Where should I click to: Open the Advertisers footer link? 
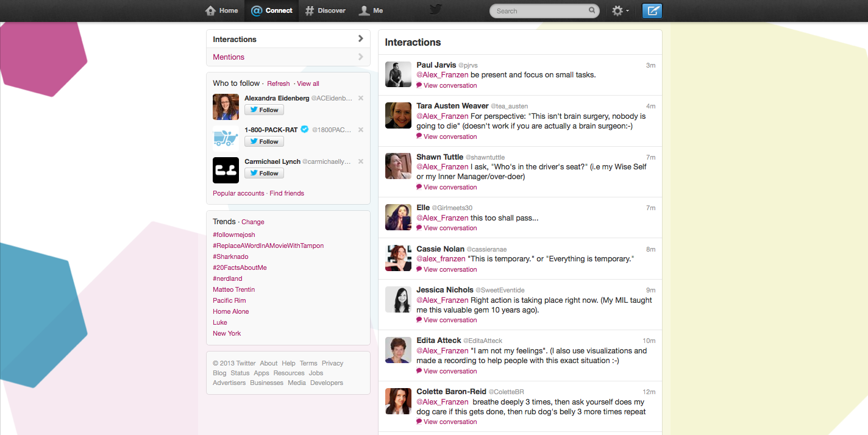[229, 383]
